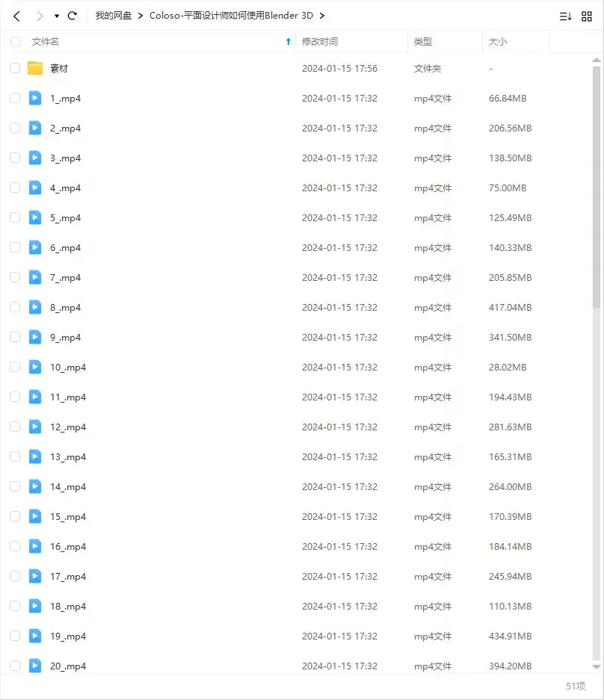Select the checkbox for 素材 folder
Image resolution: width=604 pixels, height=700 pixels.
coord(15,68)
